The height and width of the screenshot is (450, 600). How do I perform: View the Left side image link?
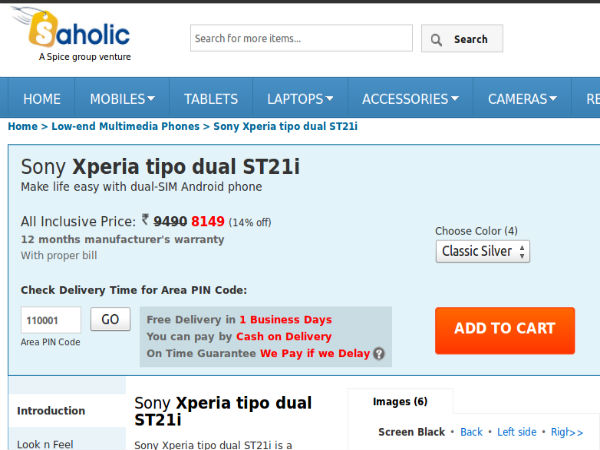coord(517,432)
